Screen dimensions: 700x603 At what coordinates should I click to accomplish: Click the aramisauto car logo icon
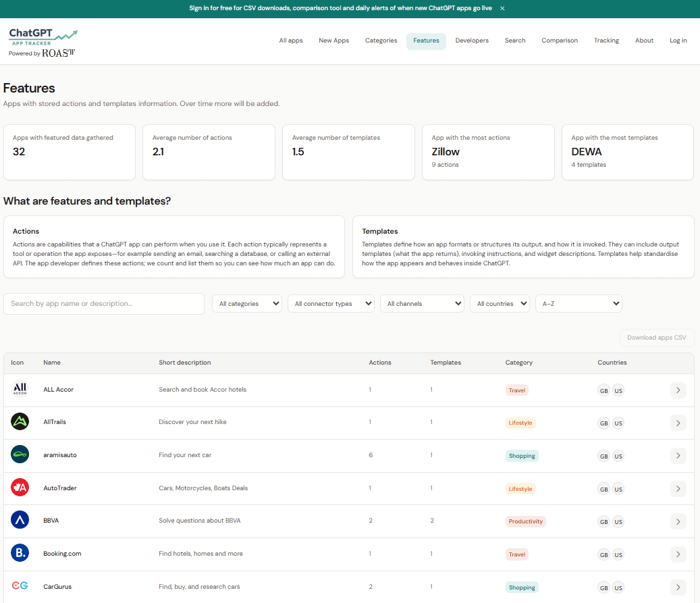(20, 454)
